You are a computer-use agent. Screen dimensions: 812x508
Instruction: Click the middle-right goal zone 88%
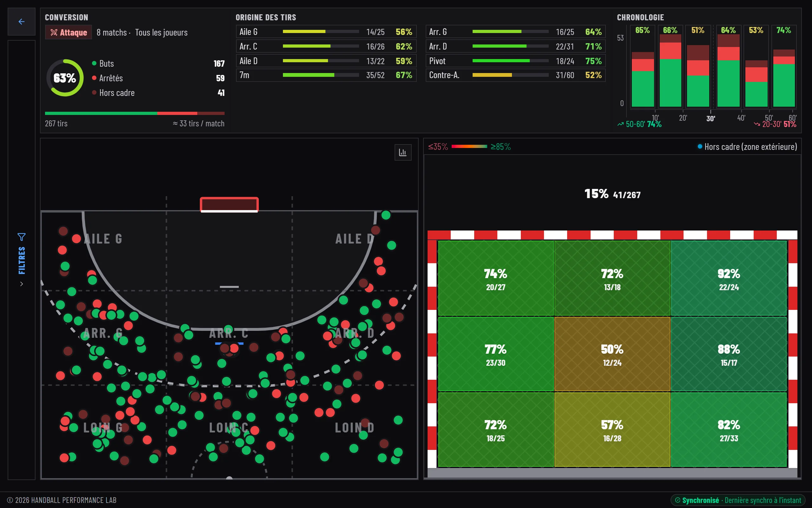click(729, 354)
